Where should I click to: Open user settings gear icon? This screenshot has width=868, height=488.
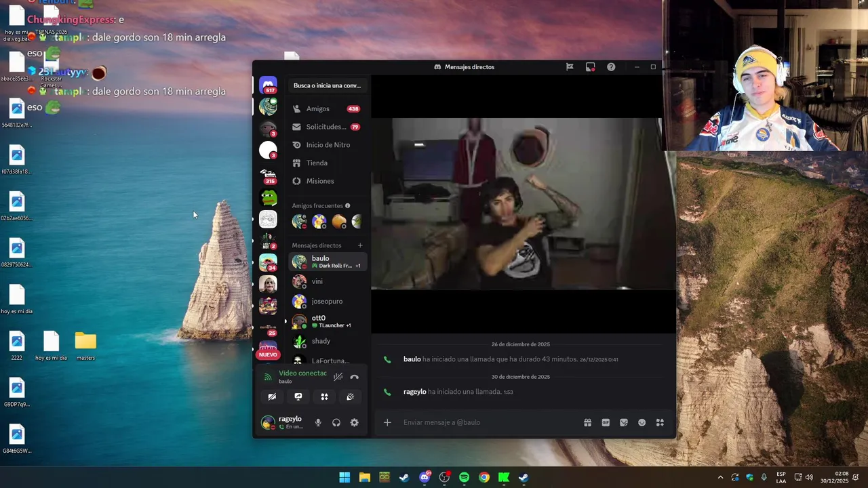pos(354,422)
